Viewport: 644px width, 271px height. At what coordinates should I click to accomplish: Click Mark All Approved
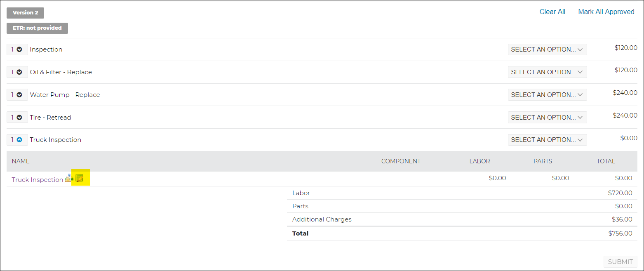tap(606, 12)
